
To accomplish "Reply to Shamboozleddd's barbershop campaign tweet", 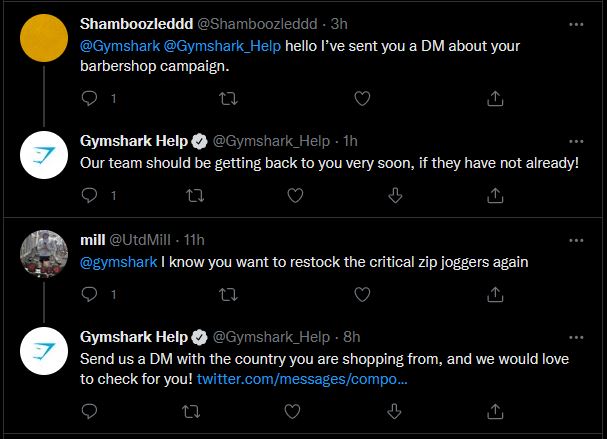I will (x=89, y=98).
